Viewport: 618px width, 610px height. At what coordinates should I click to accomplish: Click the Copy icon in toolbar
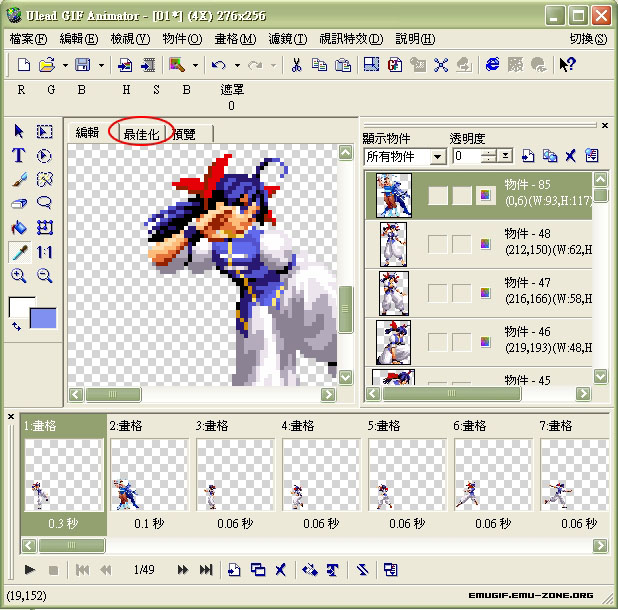319,65
